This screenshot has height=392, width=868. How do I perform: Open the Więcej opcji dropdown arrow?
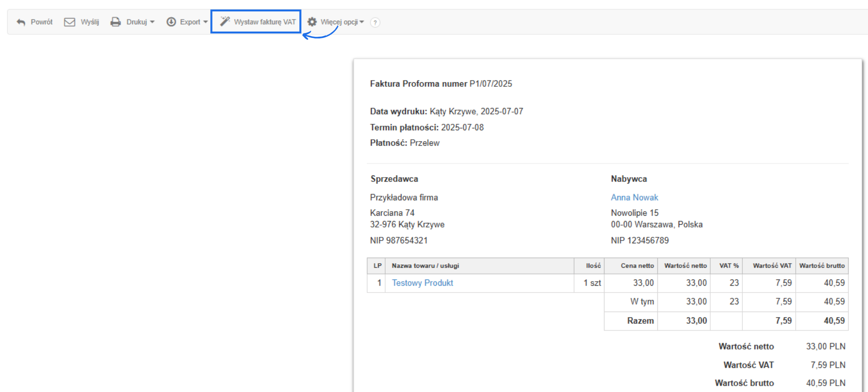point(362,22)
